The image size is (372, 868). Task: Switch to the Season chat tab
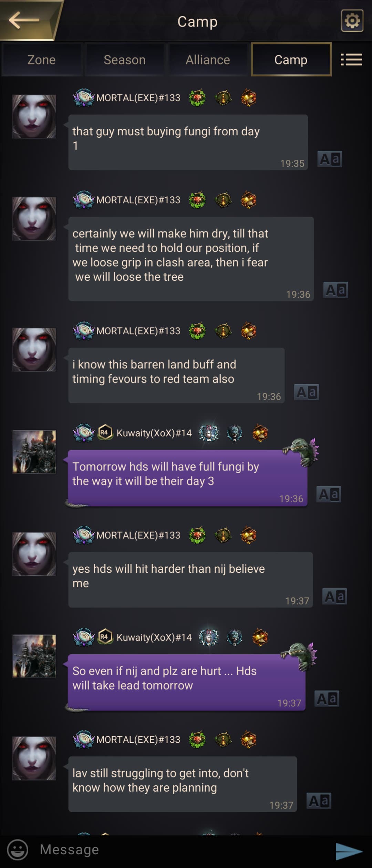click(125, 60)
